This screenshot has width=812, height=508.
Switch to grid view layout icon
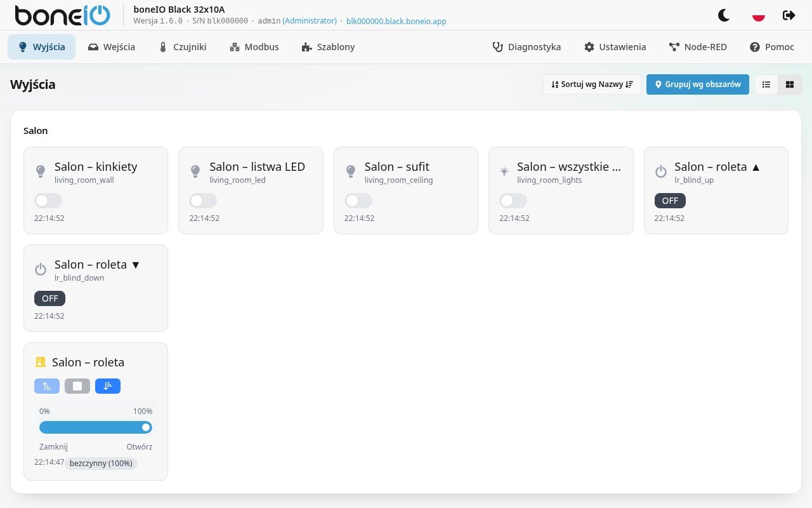click(790, 84)
